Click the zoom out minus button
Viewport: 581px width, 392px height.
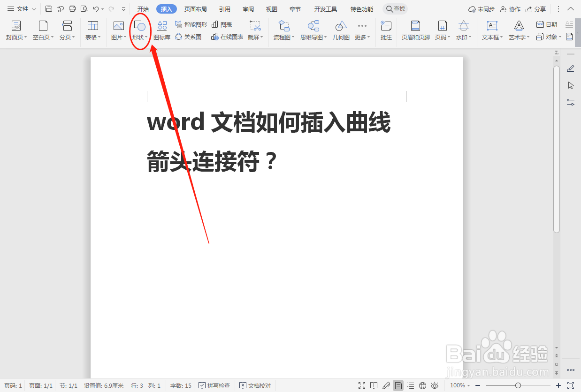pyautogui.click(x=478, y=385)
